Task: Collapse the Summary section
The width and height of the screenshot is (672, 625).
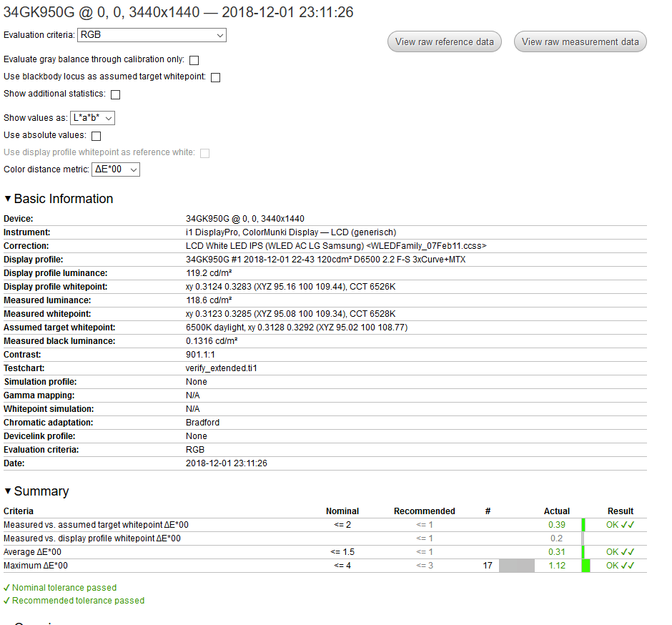Action: (x=8, y=491)
